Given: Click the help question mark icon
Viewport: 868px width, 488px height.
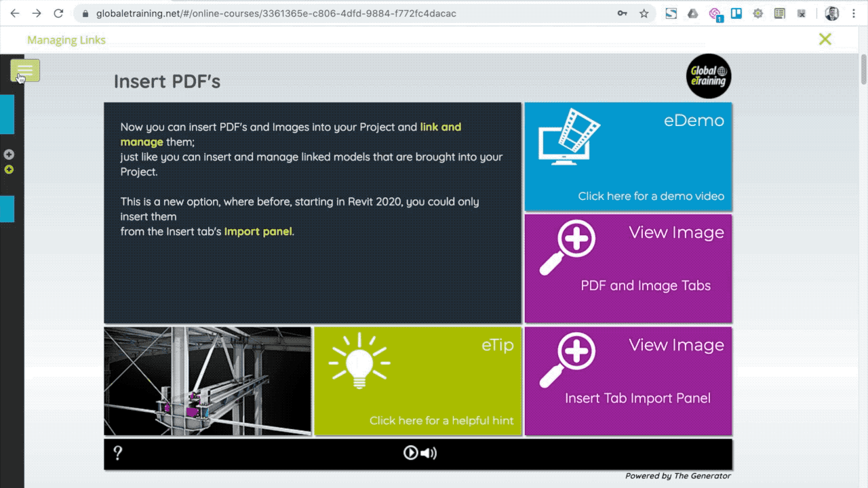Looking at the screenshot, I should tap(118, 453).
